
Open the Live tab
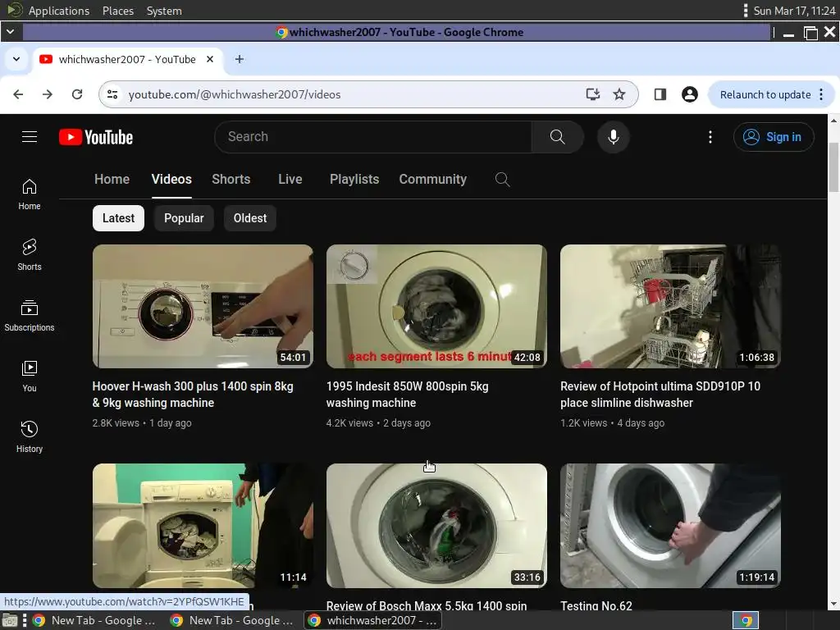click(x=290, y=179)
